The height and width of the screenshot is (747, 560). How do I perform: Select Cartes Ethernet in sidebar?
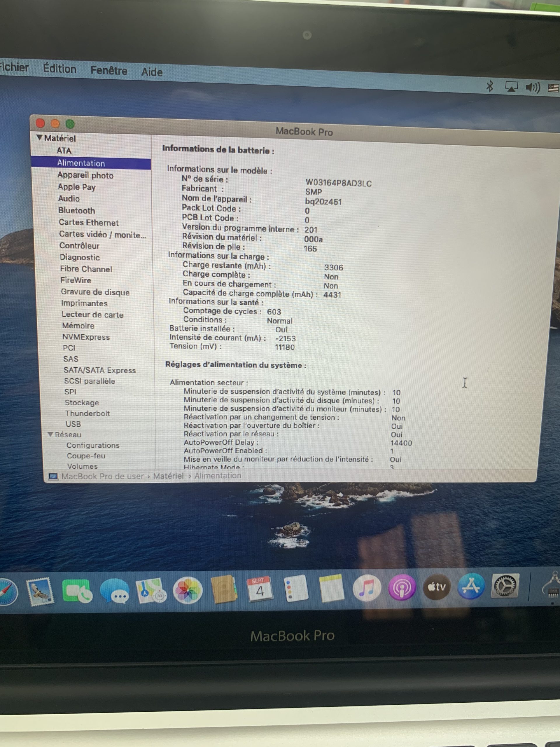pos(88,222)
